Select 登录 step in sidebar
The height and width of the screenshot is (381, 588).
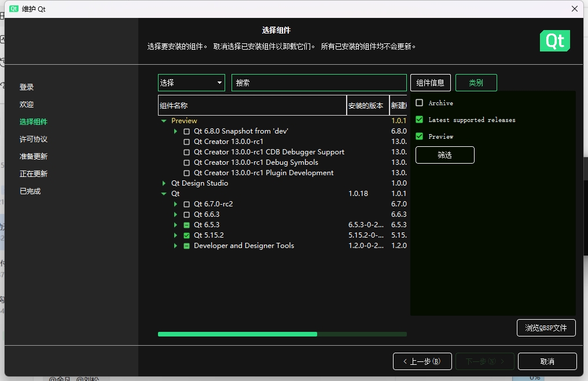(27, 87)
